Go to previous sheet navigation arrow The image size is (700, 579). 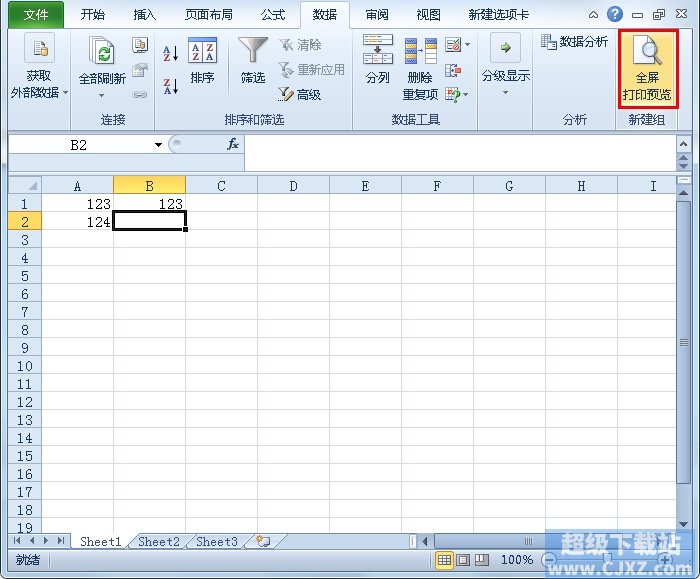pos(32,541)
